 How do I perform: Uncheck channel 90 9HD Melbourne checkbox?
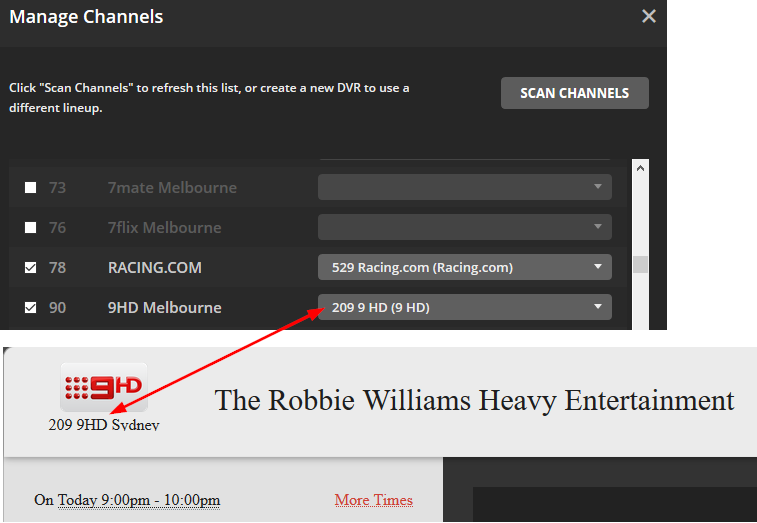coord(30,308)
